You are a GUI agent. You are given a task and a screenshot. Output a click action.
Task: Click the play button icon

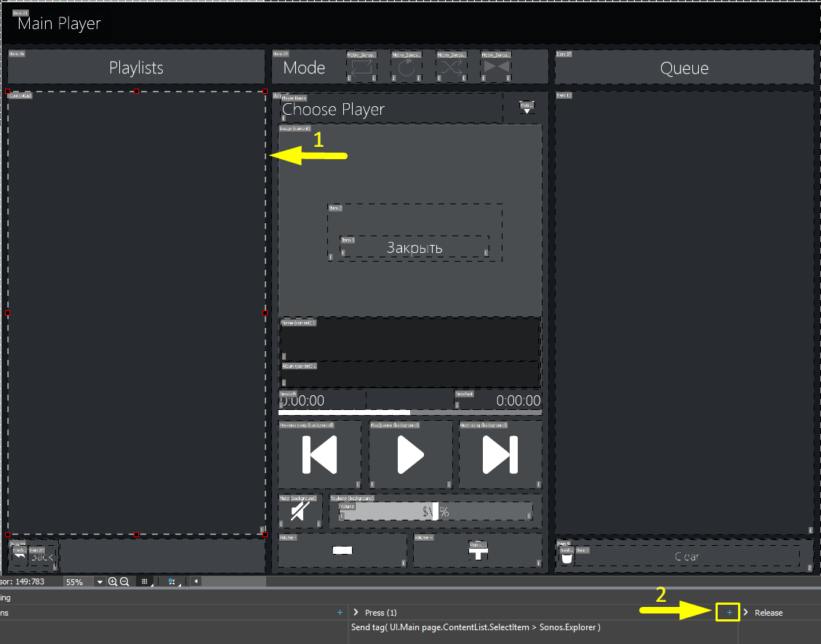pos(409,454)
